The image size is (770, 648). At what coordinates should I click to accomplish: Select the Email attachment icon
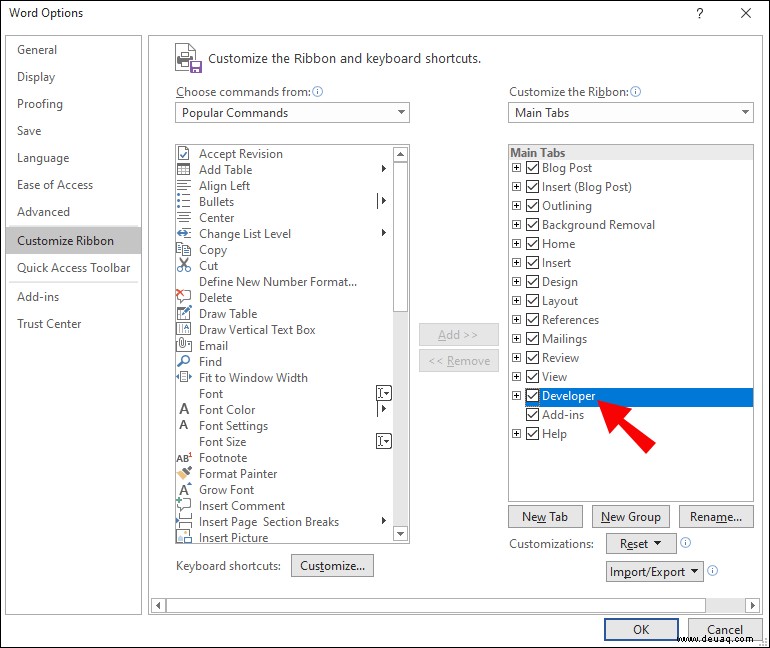coord(184,345)
